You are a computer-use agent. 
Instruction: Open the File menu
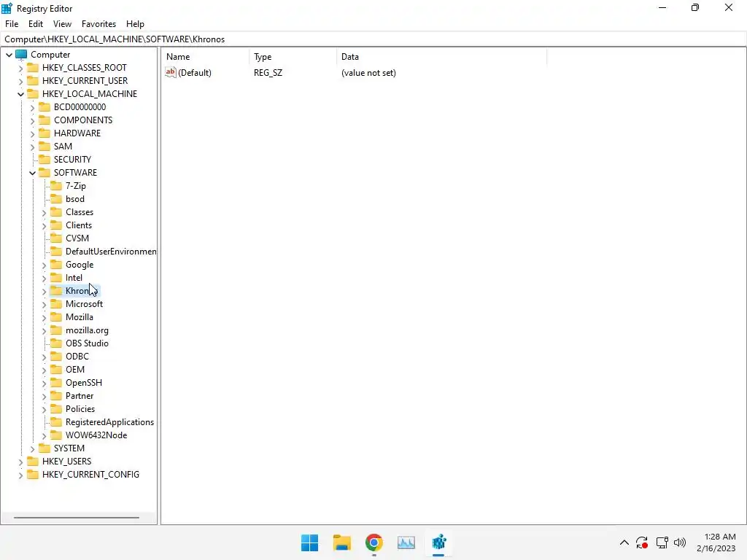(x=12, y=24)
